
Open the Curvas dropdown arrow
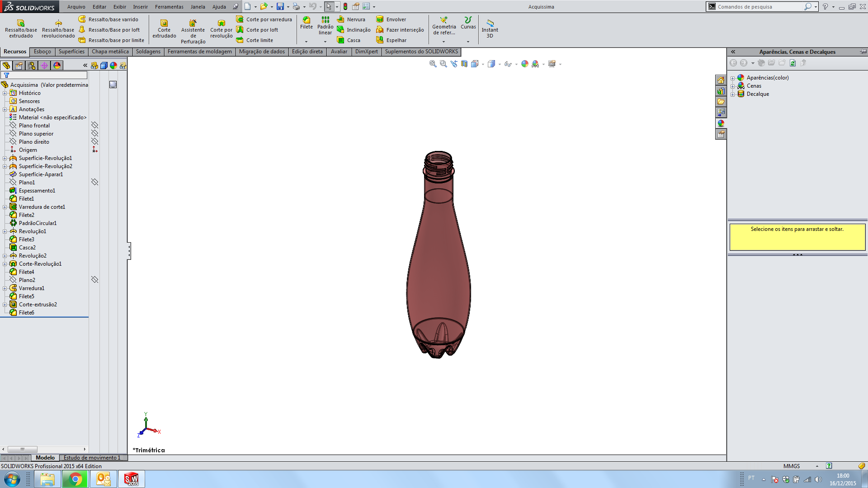pyautogui.click(x=468, y=42)
